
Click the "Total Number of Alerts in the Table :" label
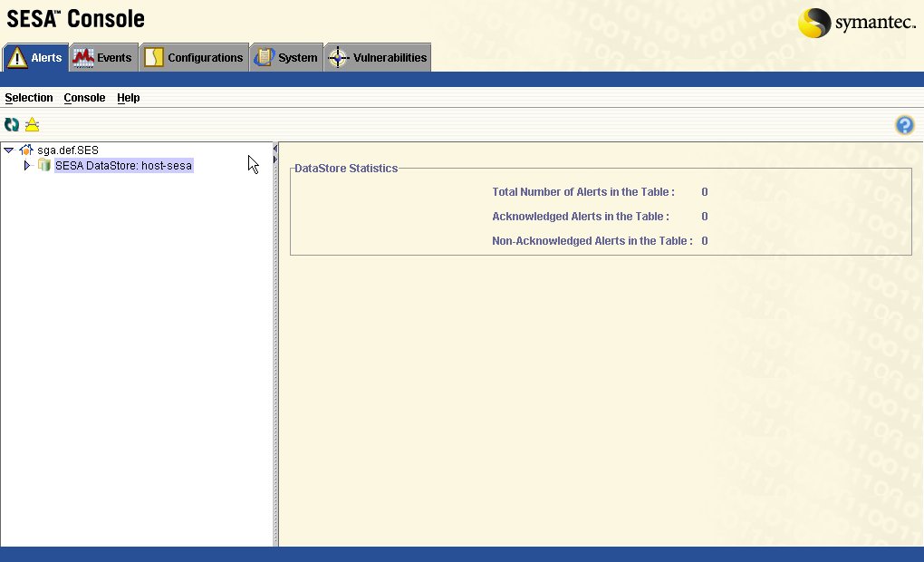[x=583, y=192]
